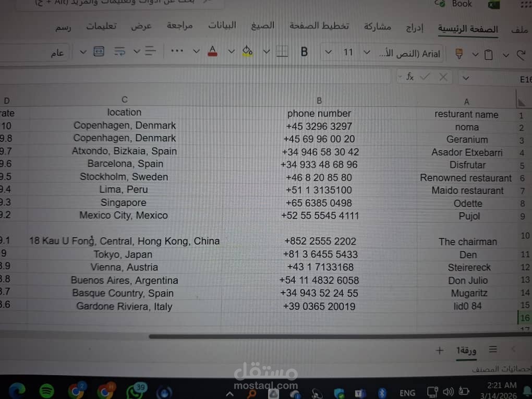
Task: Expand the merge cells dropdown arrow
Action: pos(83,52)
